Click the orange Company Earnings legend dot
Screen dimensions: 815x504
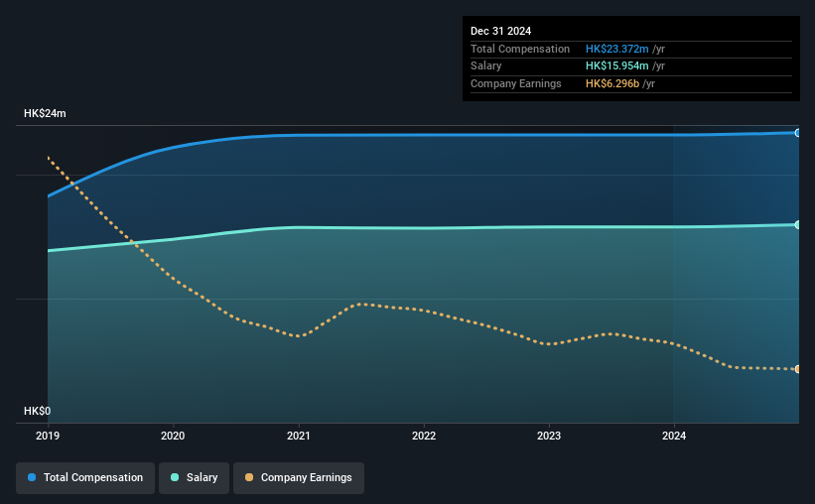coord(249,477)
